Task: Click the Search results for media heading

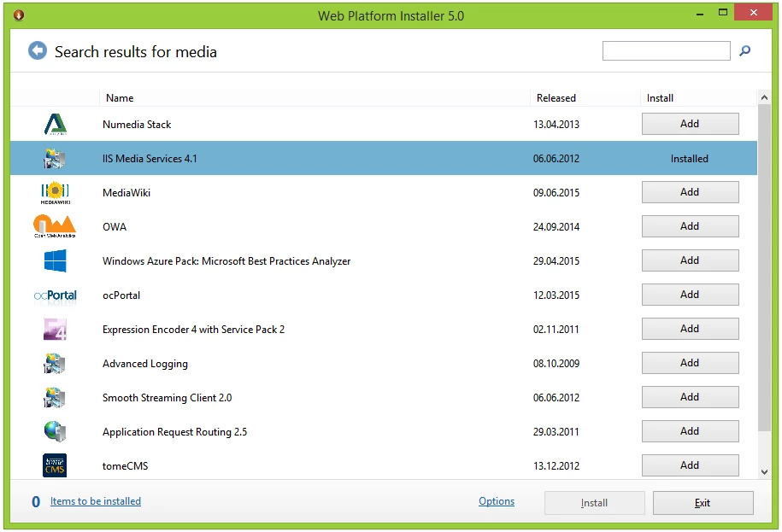Action: pos(136,52)
